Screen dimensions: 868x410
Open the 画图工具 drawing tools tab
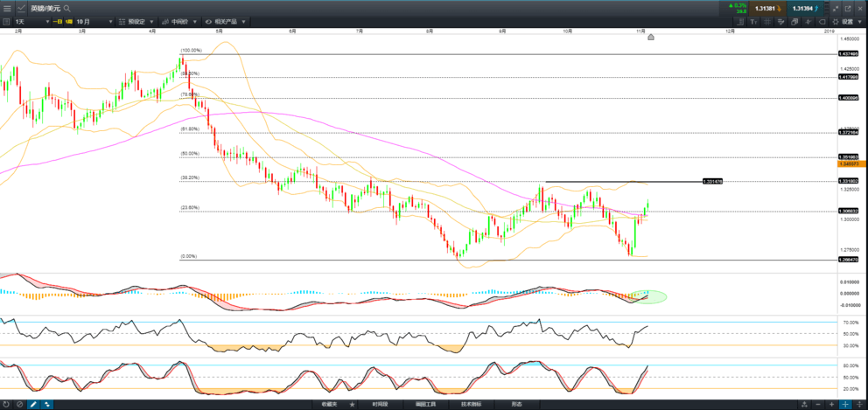(425, 405)
